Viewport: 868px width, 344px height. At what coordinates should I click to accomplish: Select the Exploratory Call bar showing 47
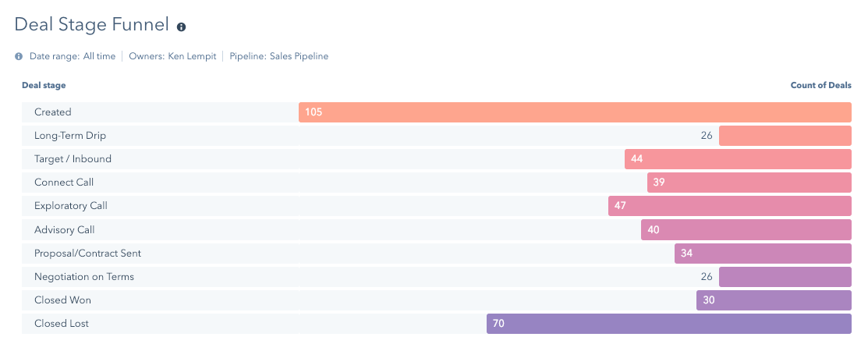(x=729, y=206)
